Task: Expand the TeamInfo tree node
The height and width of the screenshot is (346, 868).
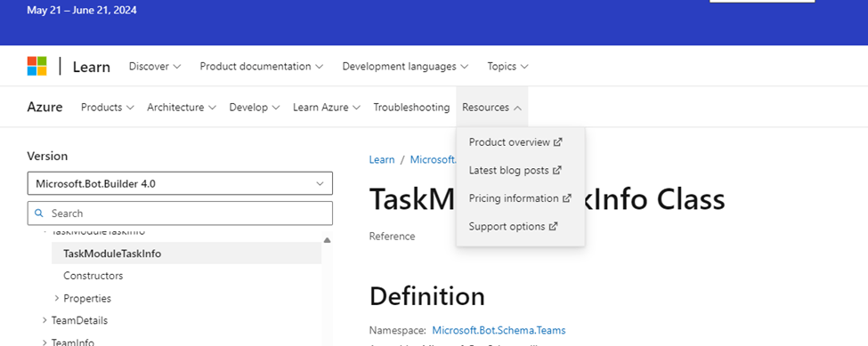Action: pos(45,342)
